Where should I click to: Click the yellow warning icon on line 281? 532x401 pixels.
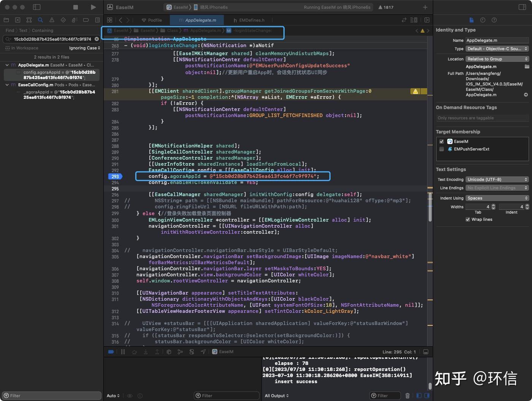tap(415, 91)
